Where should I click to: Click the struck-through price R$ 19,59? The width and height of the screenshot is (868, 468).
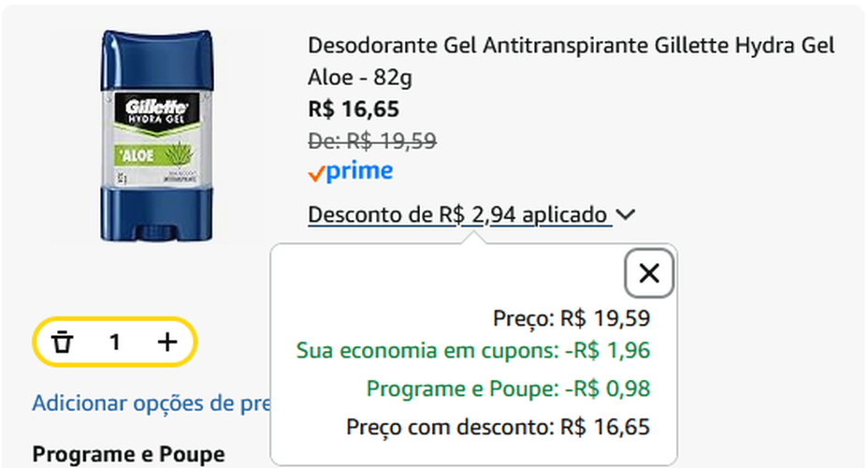click(371, 141)
